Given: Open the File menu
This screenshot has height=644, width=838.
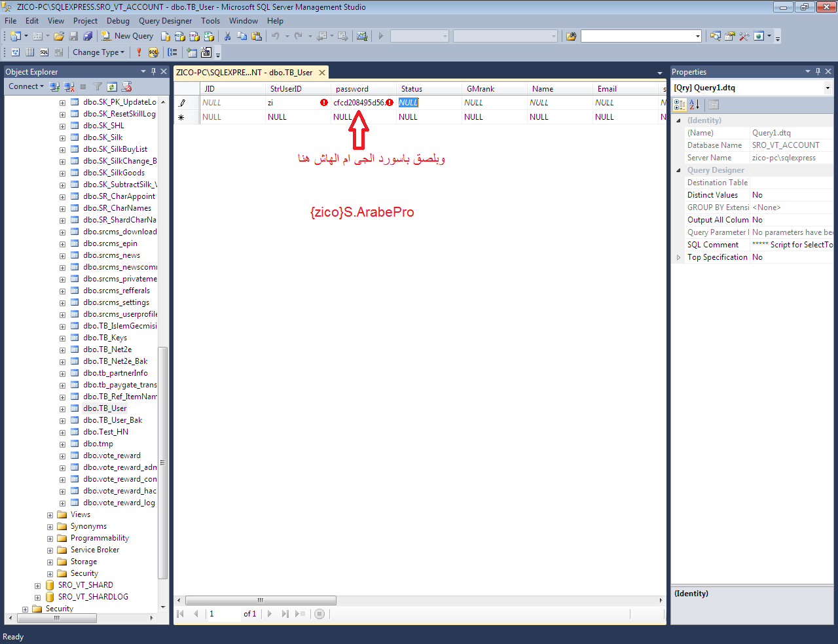Looking at the screenshot, I should pos(10,21).
